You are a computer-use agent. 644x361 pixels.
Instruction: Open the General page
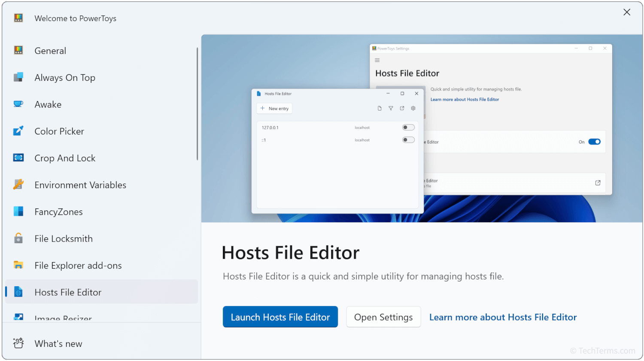click(x=101, y=51)
